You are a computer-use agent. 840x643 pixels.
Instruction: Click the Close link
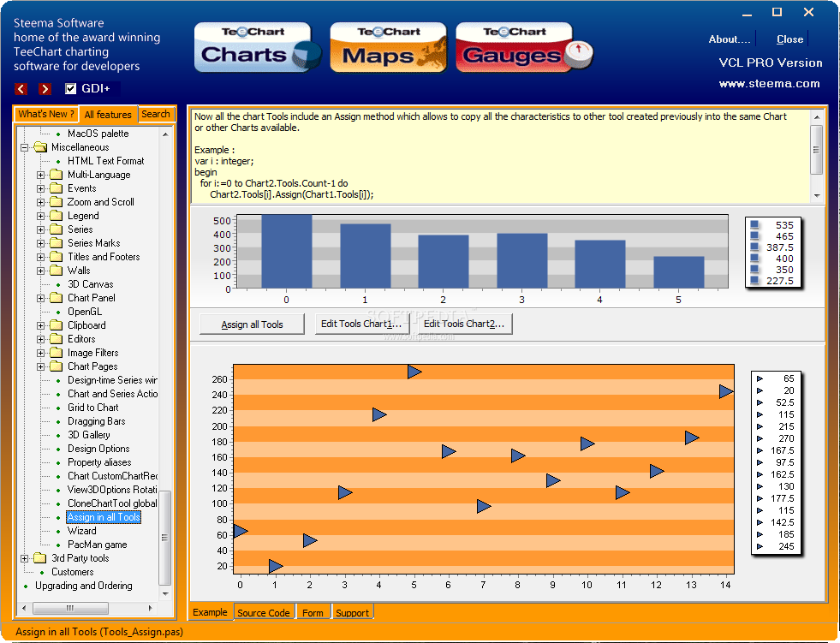pos(789,39)
